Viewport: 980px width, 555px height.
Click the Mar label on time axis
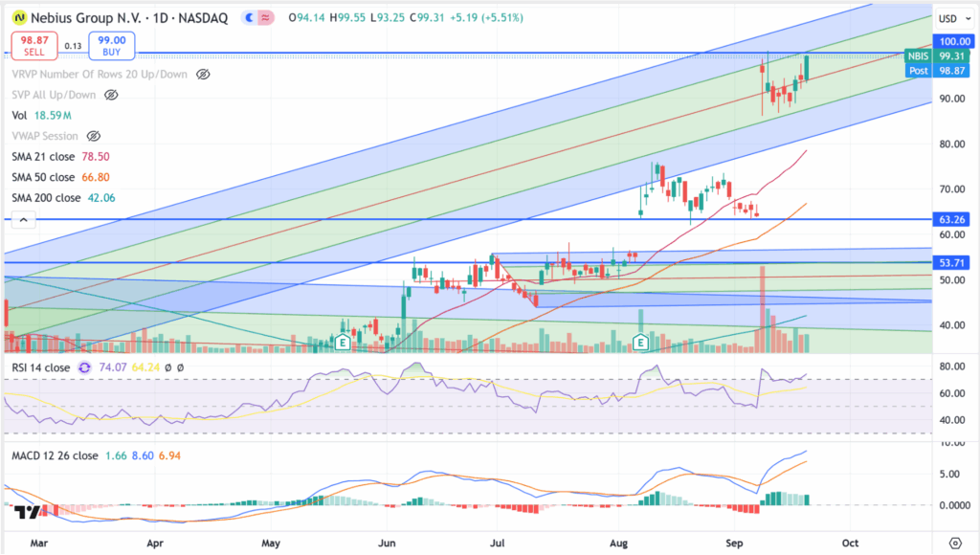click(38, 544)
